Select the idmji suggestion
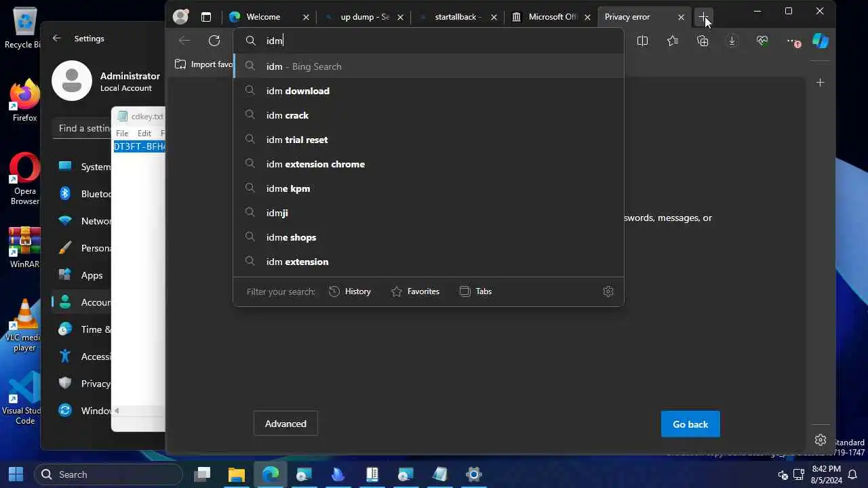This screenshot has height=488, width=868. (429, 213)
